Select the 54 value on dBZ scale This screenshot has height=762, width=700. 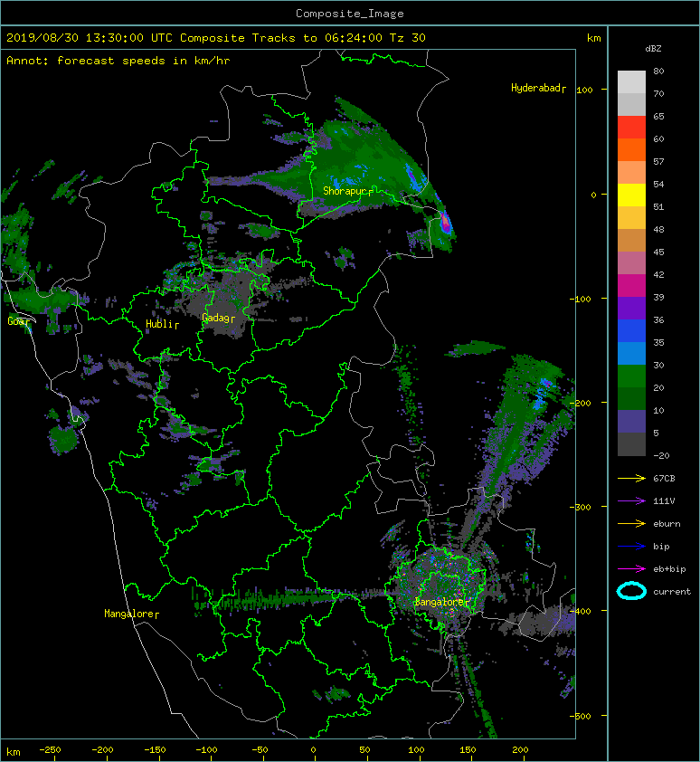click(658, 185)
